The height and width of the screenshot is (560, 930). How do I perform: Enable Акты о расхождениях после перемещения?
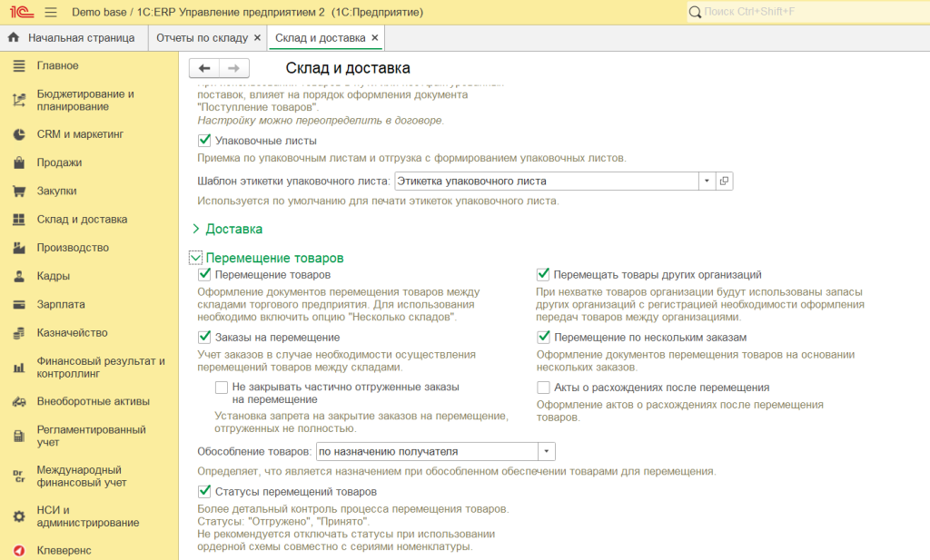pyautogui.click(x=543, y=388)
